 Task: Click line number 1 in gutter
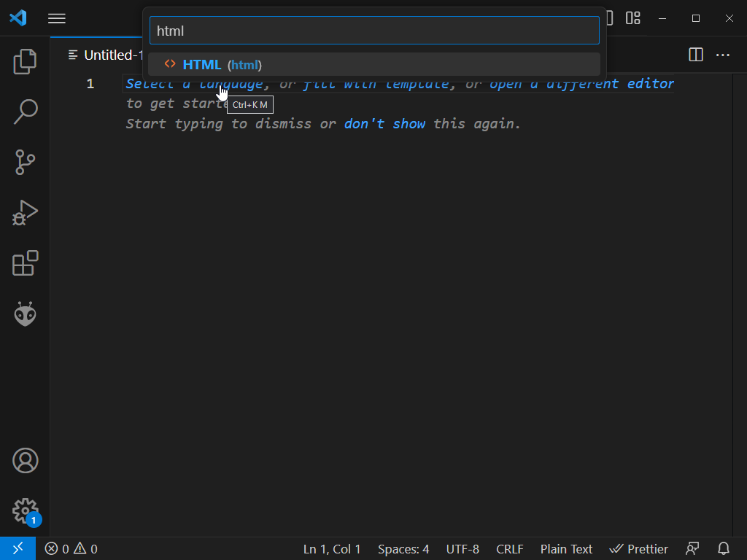coord(90,84)
